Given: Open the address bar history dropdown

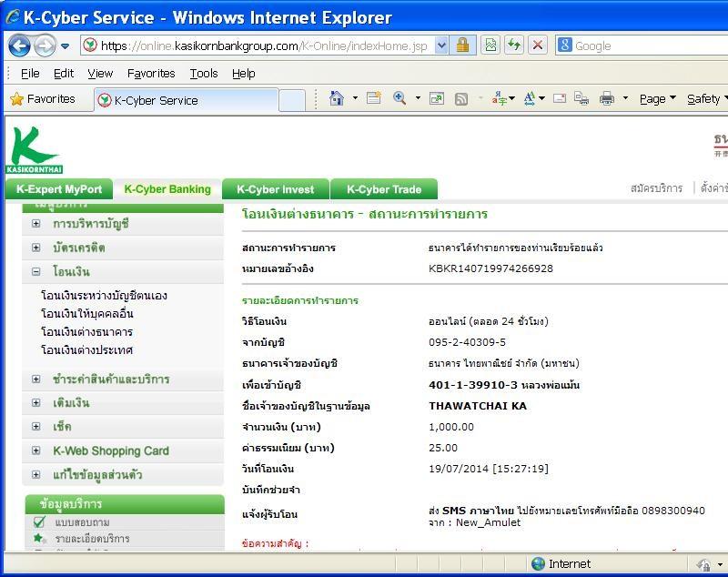Looking at the screenshot, I should [441, 46].
